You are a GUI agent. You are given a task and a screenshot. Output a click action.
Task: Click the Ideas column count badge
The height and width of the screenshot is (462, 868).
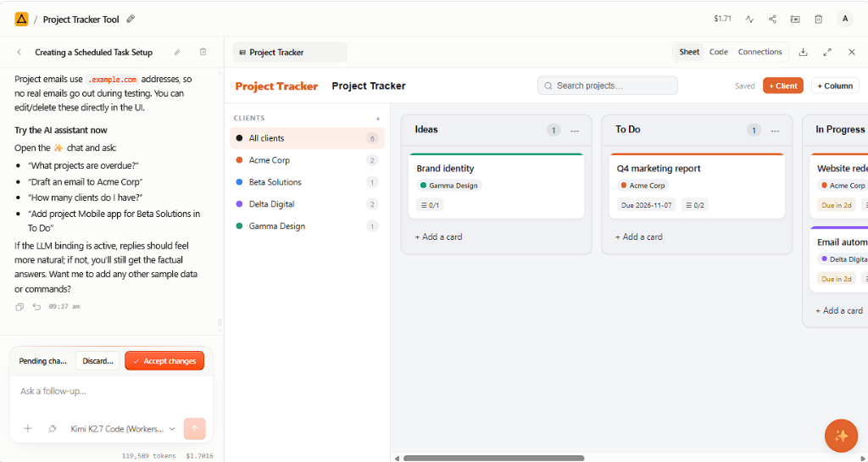tap(554, 131)
